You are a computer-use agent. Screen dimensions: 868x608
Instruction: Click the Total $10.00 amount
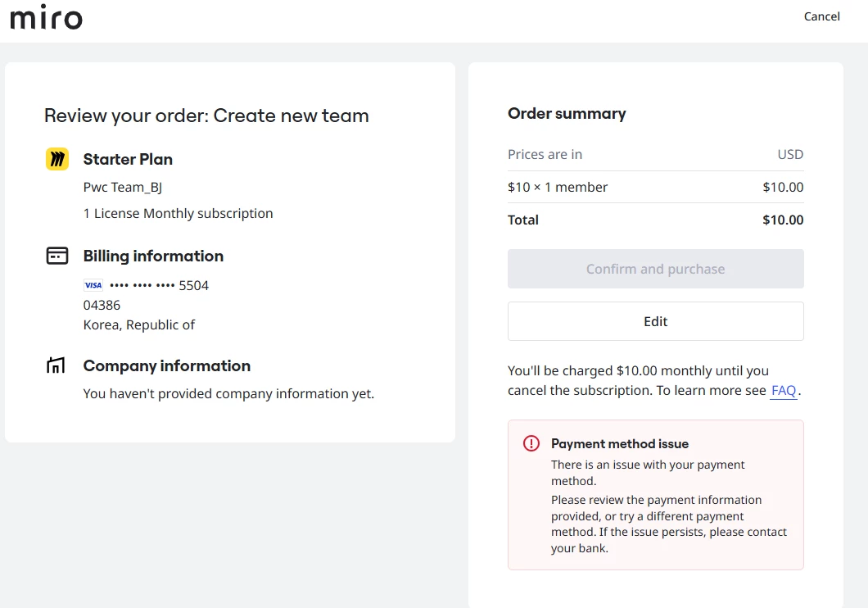click(x=783, y=220)
